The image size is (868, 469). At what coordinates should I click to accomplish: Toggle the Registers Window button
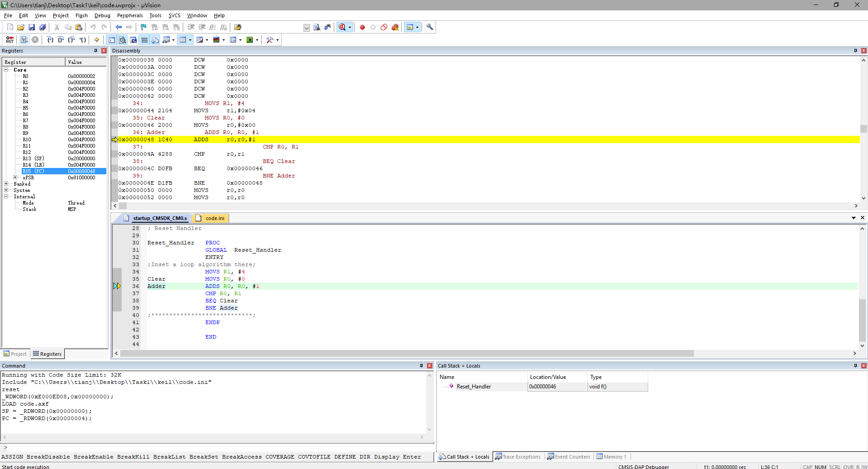[144, 40]
